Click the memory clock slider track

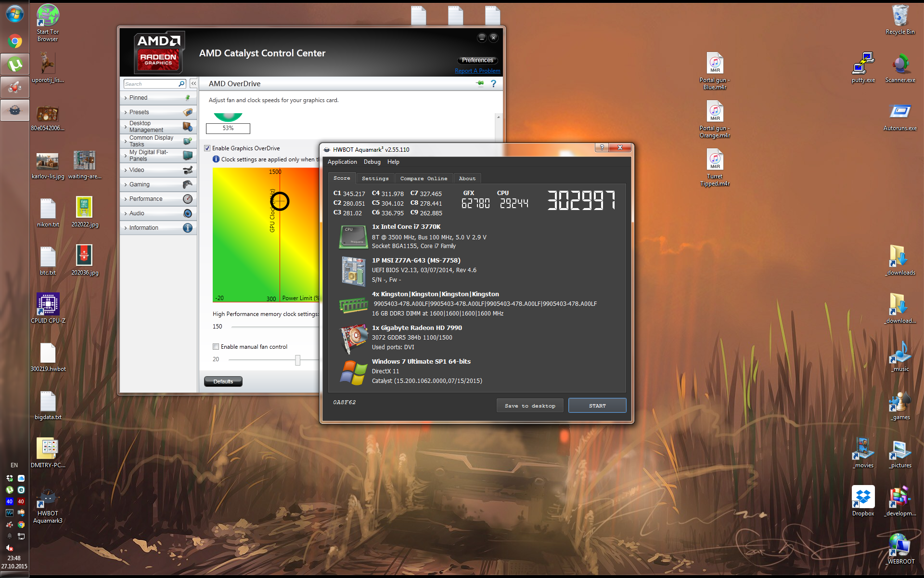(x=275, y=327)
